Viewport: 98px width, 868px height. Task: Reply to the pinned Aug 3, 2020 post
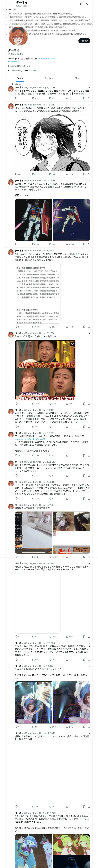(x=16, y=98)
